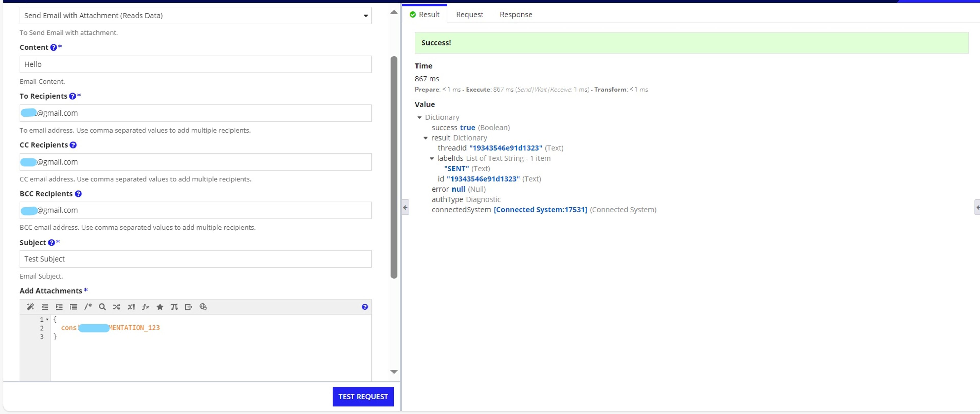Open expression editor help question icon
This screenshot has height=414, width=980.
coord(365,307)
